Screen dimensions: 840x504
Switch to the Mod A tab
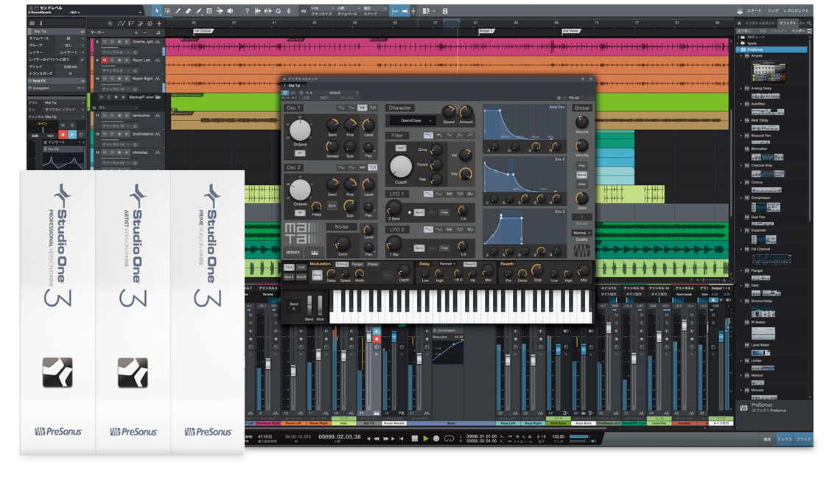(x=289, y=277)
